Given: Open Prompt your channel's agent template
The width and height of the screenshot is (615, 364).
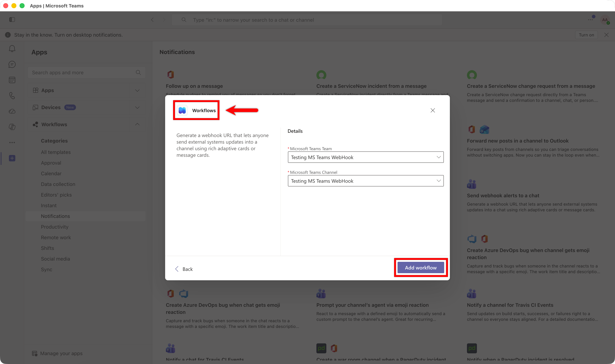Looking at the screenshot, I should tap(372, 305).
